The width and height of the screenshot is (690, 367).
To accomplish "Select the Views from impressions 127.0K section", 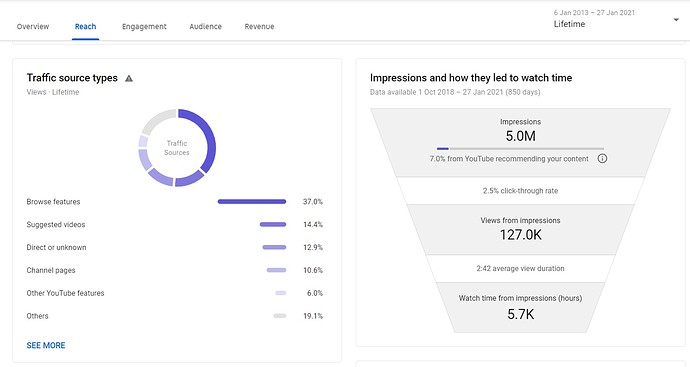I will (520, 229).
